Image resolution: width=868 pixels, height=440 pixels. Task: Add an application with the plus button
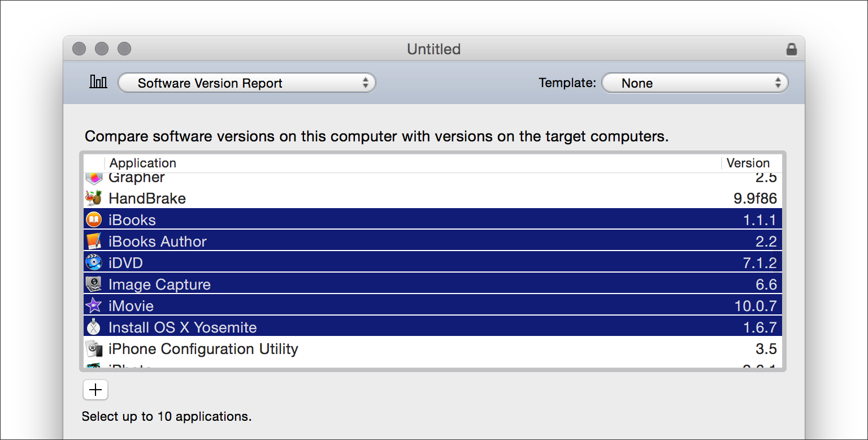[x=96, y=390]
